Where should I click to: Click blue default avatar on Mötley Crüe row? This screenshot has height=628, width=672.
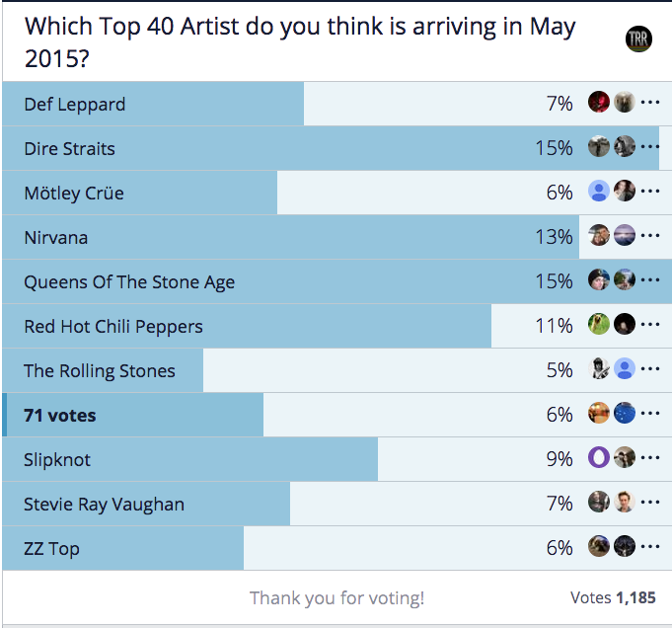tap(599, 191)
